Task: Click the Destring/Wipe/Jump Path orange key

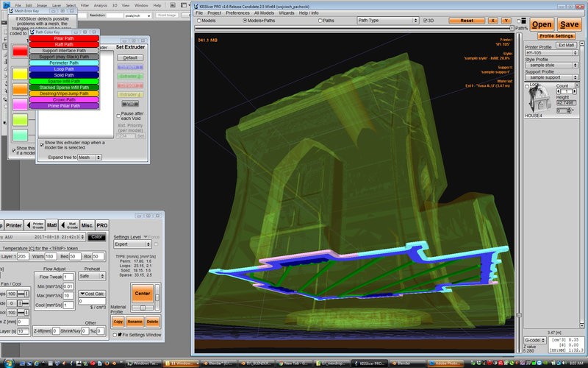Action: (x=64, y=93)
